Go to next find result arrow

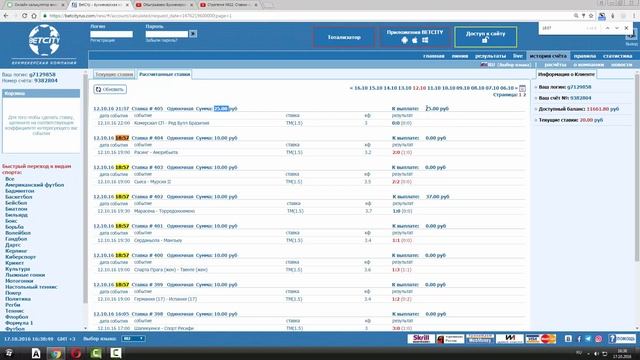(x=617, y=28)
